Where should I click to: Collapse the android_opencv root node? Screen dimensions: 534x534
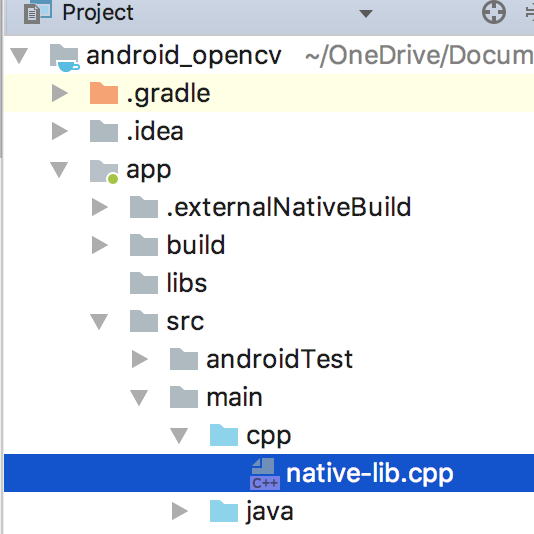point(19,56)
